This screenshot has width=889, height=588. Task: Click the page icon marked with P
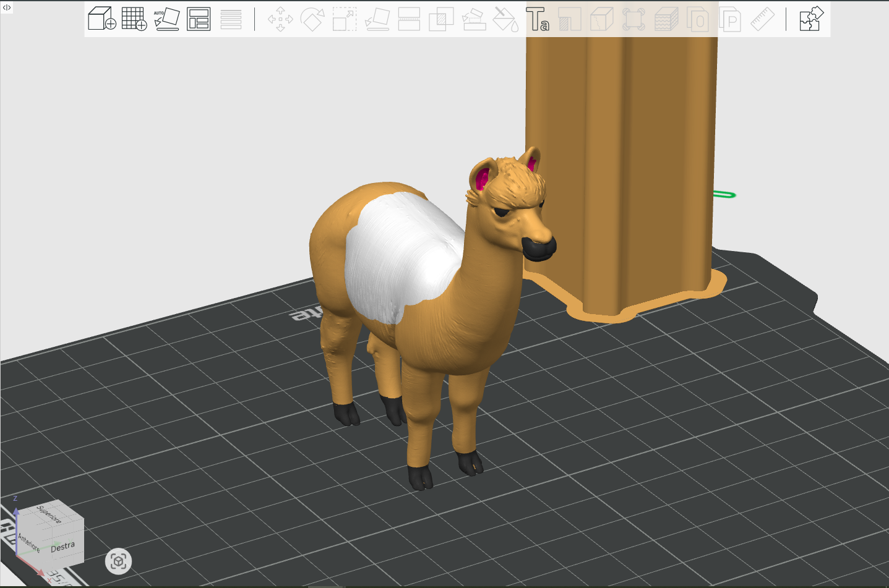(730, 19)
